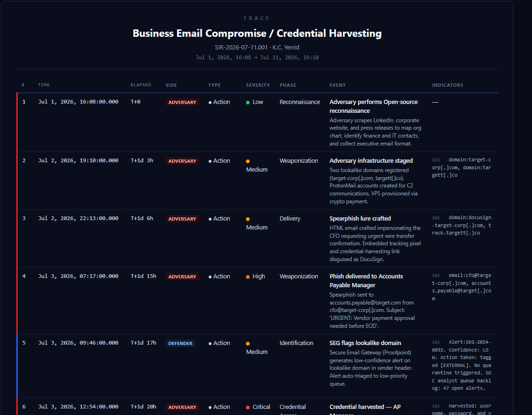532x415 pixels.
Task: Open Phish delivered to Accounts Payable Manager
Action: (366, 281)
